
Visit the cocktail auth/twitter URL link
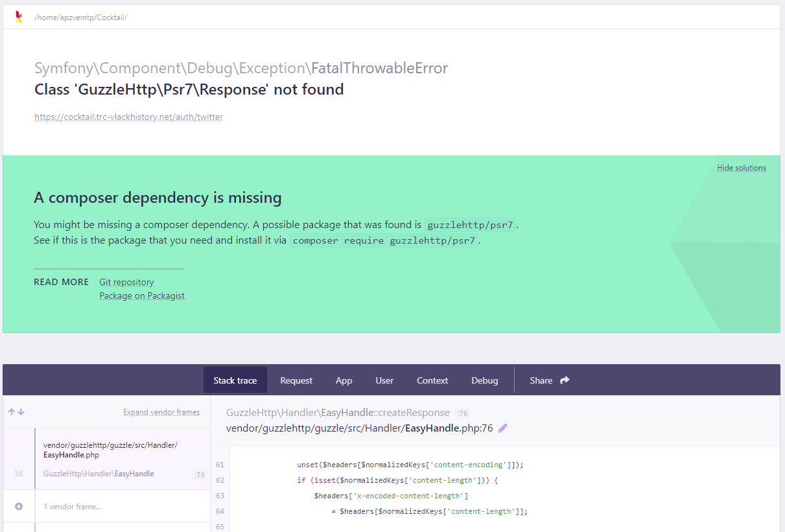pyautogui.click(x=128, y=117)
